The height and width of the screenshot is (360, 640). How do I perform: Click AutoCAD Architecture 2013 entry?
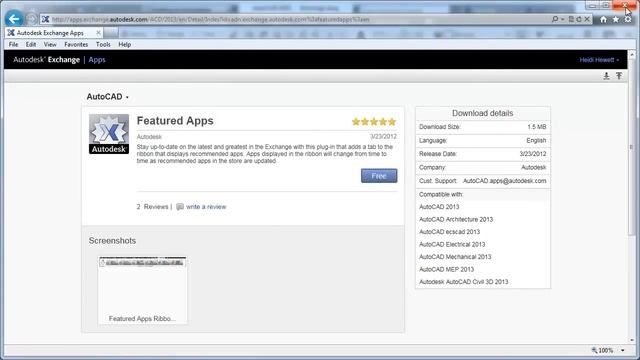point(456,220)
